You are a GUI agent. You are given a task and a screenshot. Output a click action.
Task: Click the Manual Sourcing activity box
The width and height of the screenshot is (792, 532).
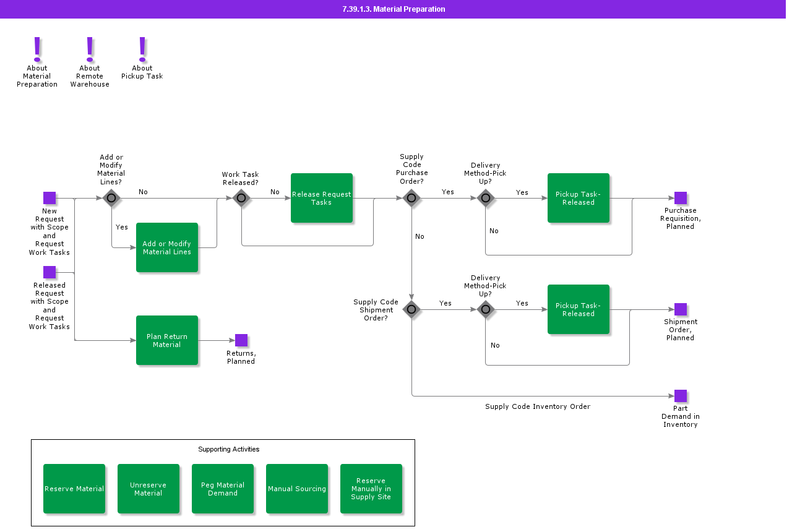click(297, 489)
